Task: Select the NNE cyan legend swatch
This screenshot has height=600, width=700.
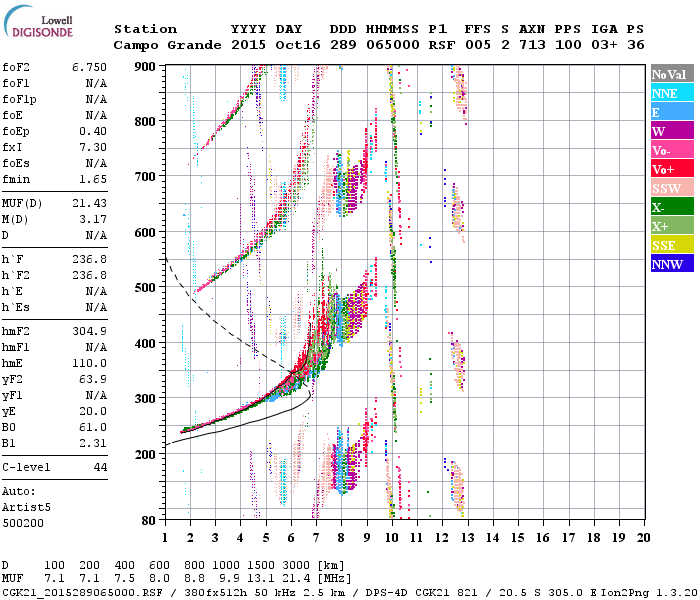Action: (x=672, y=93)
